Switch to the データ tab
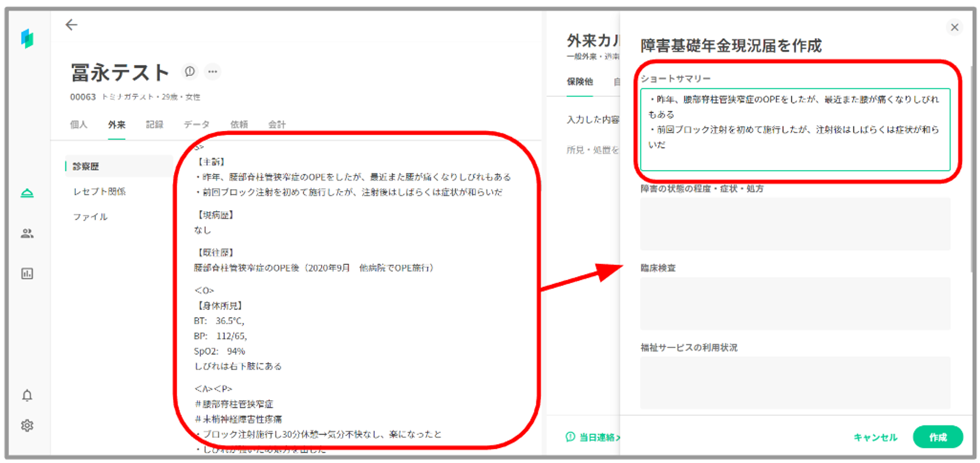This screenshot has width=980, height=463. (x=196, y=124)
